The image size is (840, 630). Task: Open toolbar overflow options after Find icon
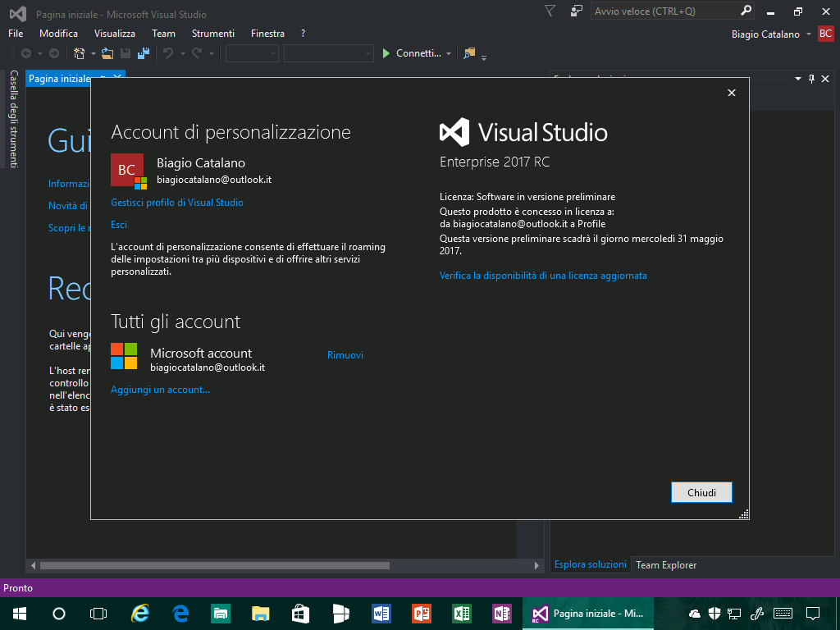tap(484, 57)
